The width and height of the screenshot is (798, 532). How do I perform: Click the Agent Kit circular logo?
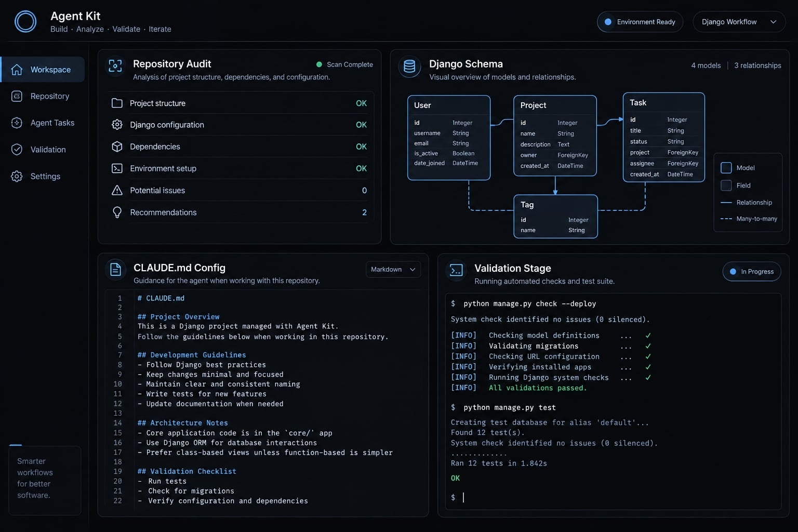[25, 22]
